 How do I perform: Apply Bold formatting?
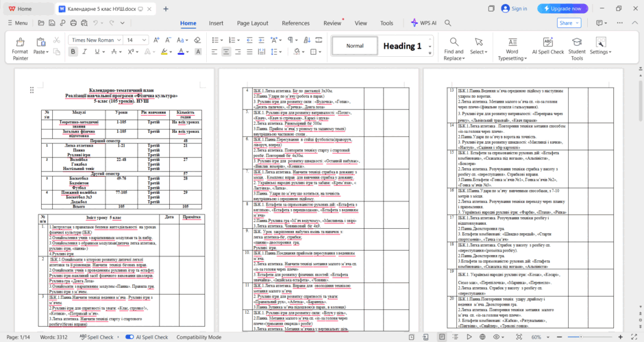(73, 52)
